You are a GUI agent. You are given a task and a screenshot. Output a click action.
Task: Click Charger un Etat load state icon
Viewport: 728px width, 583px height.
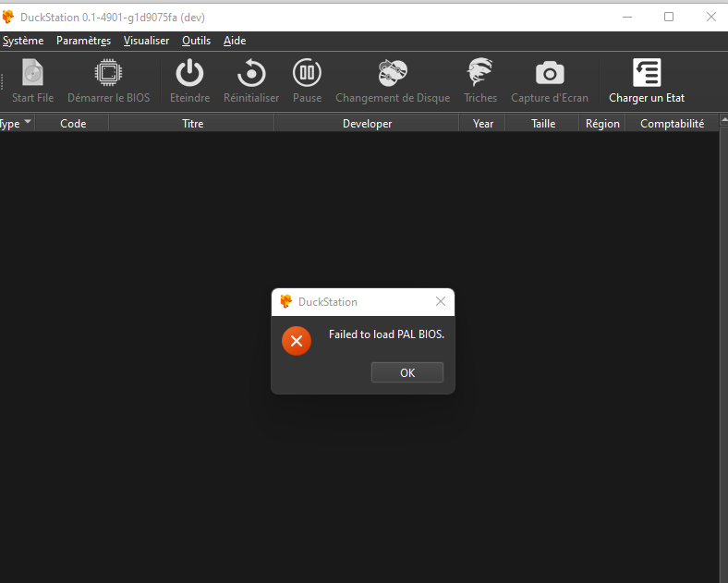click(x=647, y=72)
